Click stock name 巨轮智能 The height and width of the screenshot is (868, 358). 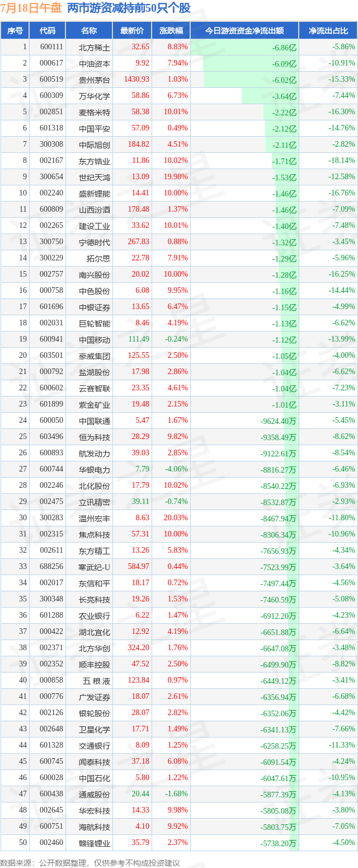[95, 323]
